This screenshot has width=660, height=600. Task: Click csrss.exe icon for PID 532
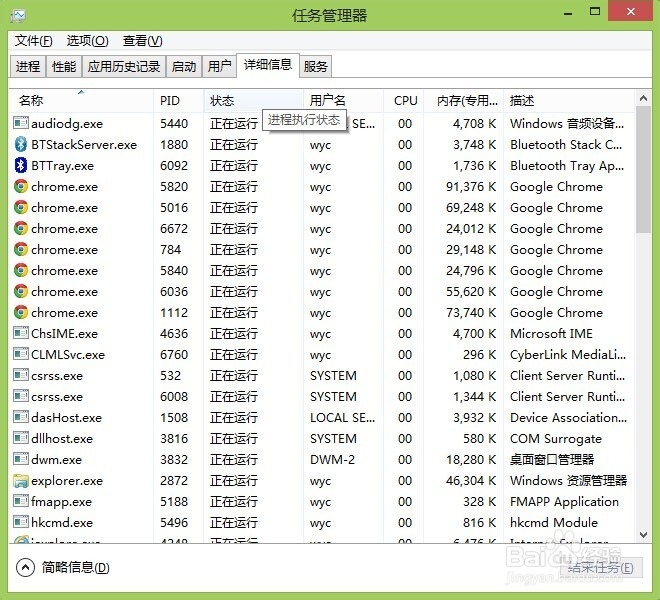(21, 375)
